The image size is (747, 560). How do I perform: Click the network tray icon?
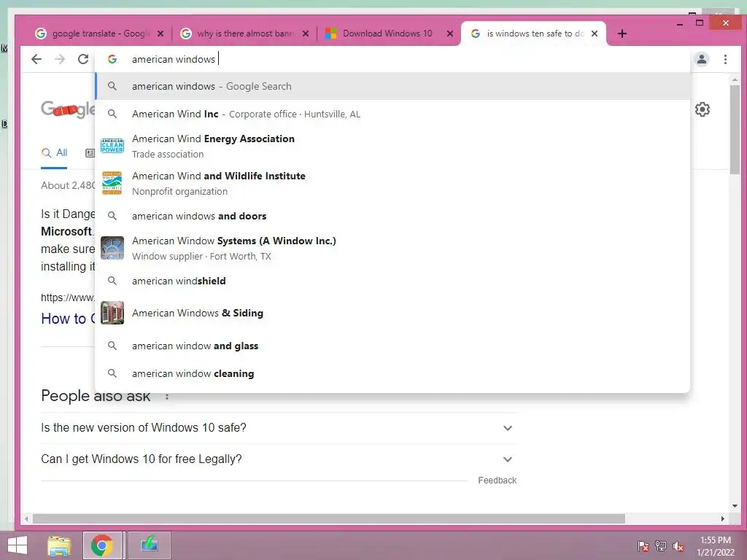661,546
